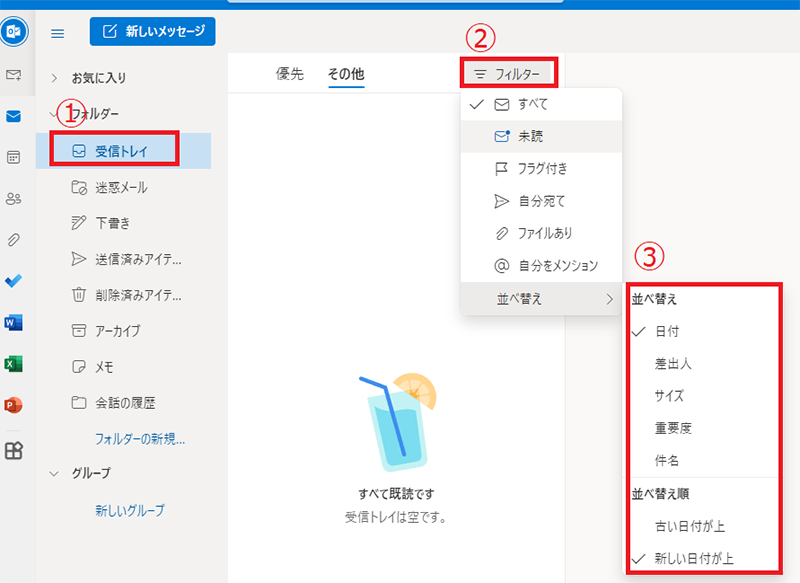Image resolution: width=800 pixels, height=583 pixels.
Task: Select the 未読 filter option
Action: coord(541,136)
